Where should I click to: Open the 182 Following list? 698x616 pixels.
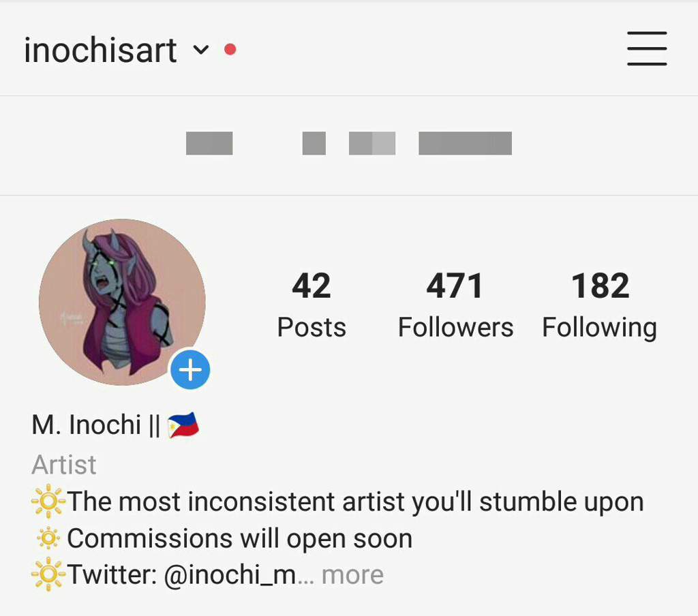(600, 305)
